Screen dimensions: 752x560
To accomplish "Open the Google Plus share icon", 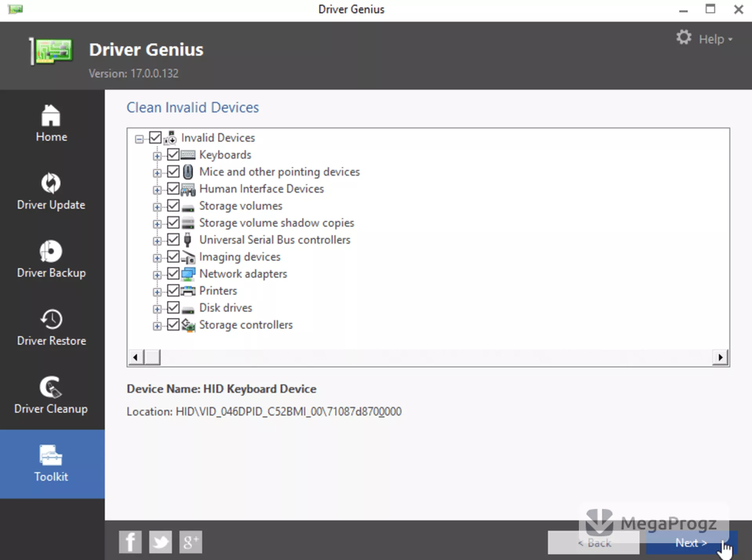I will point(190,542).
